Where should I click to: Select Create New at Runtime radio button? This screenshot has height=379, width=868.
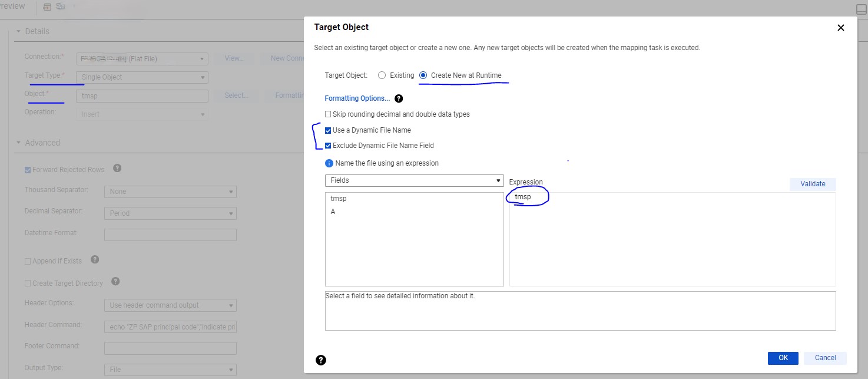(x=423, y=75)
